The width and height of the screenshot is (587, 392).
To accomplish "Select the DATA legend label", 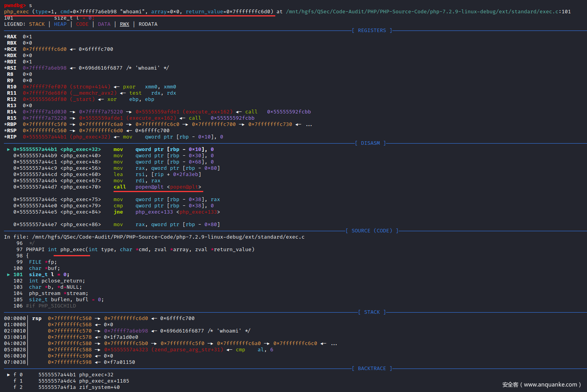I will pyautogui.click(x=104, y=24).
